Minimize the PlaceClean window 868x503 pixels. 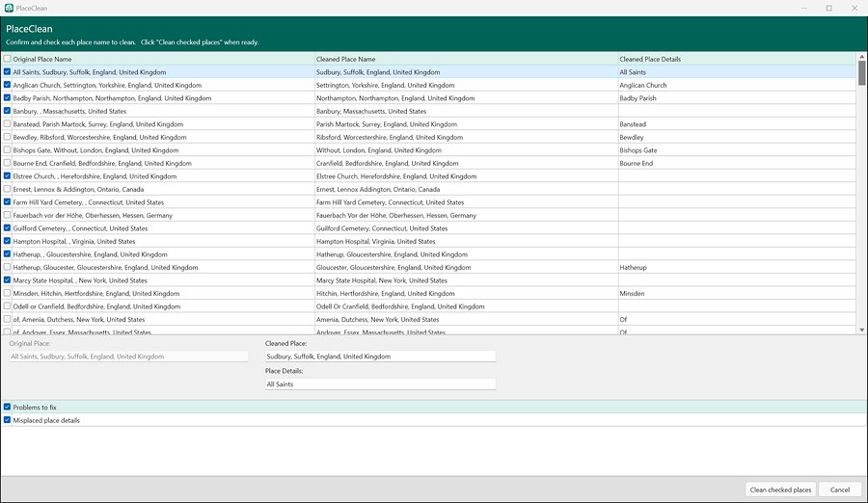click(x=803, y=8)
